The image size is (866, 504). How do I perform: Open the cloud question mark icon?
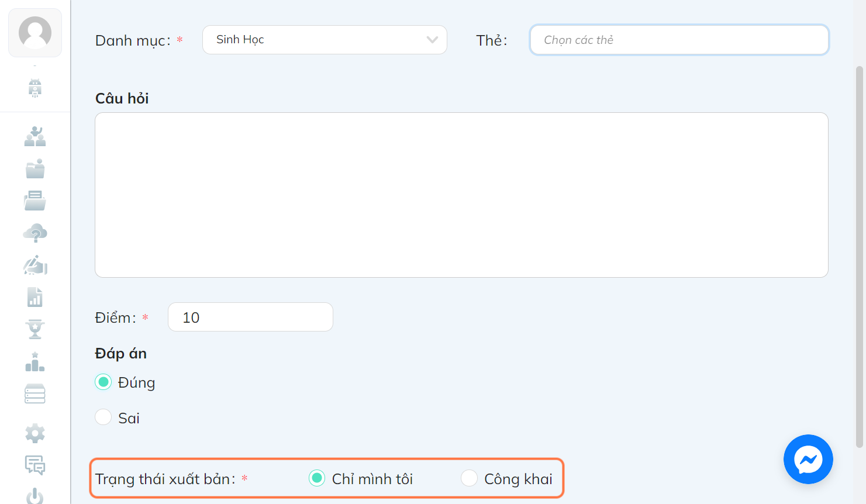(35, 233)
